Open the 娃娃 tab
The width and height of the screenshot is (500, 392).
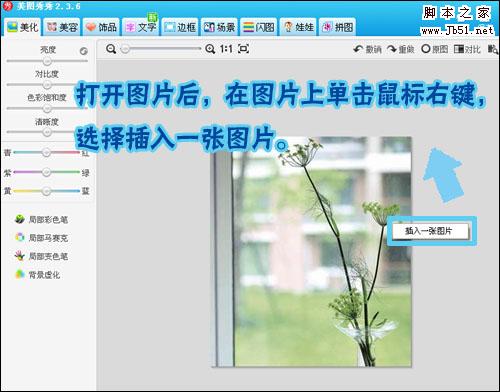pyautogui.click(x=298, y=27)
